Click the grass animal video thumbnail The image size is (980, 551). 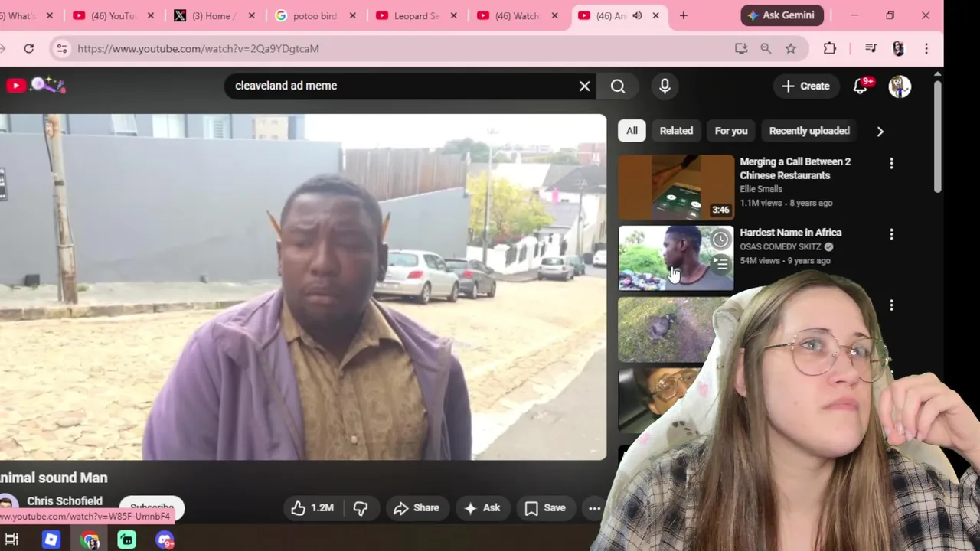click(665, 329)
